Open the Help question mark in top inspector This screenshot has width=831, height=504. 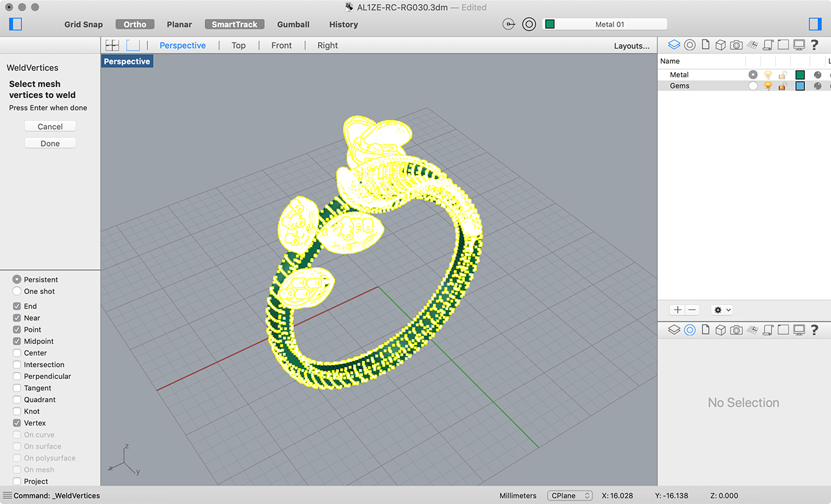pyautogui.click(x=815, y=45)
